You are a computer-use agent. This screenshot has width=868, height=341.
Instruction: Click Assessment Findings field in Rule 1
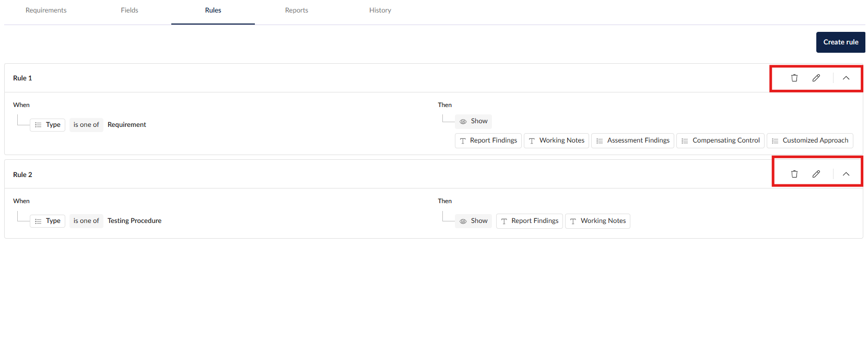[632, 140]
